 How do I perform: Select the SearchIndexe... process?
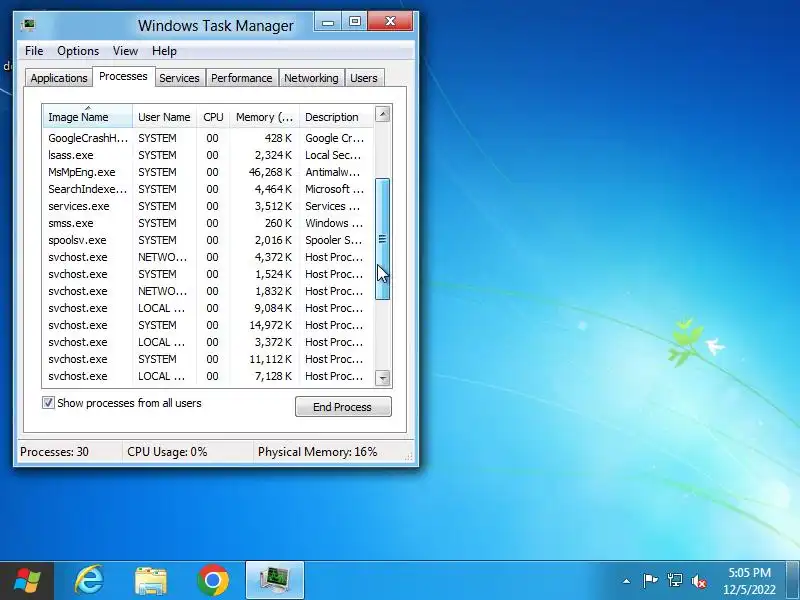coord(209,189)
